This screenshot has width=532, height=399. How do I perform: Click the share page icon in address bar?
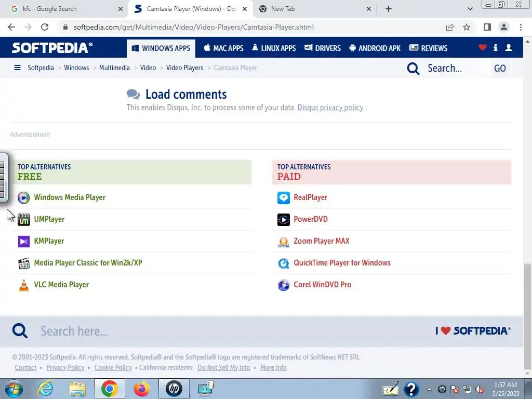point(450,27)
